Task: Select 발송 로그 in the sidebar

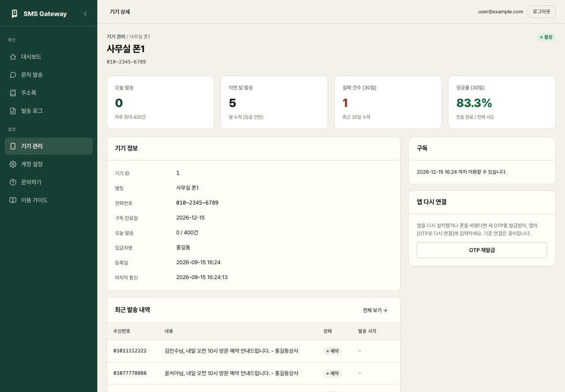Action: click(49, 111)
